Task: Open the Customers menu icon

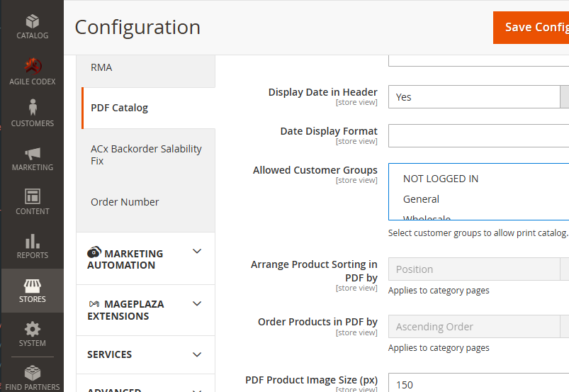Action: pyautogui.click(x=33, y=107)
